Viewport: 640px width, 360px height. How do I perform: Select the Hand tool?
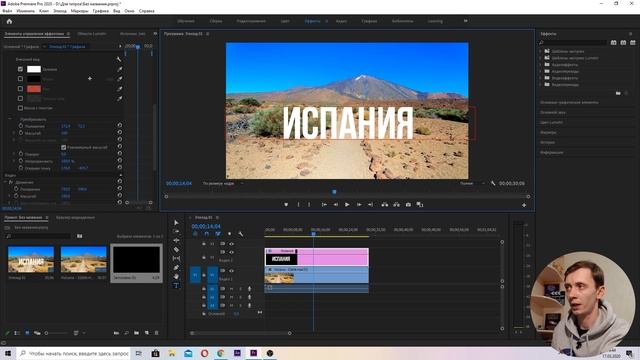[176, 276]
